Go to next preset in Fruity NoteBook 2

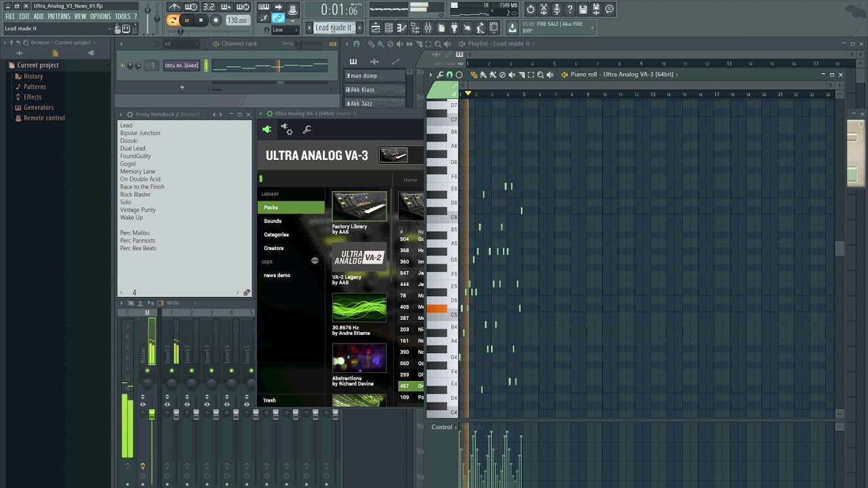[221, 114]
